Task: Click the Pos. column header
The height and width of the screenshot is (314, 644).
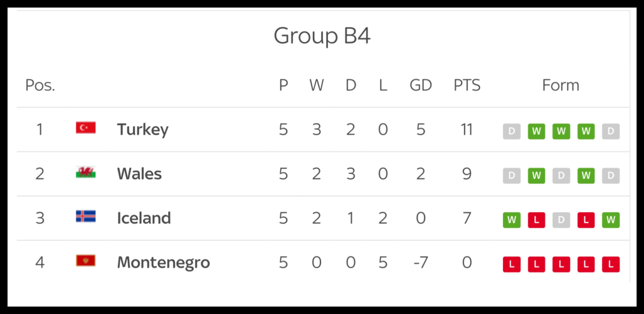Action: pos(40,85)
